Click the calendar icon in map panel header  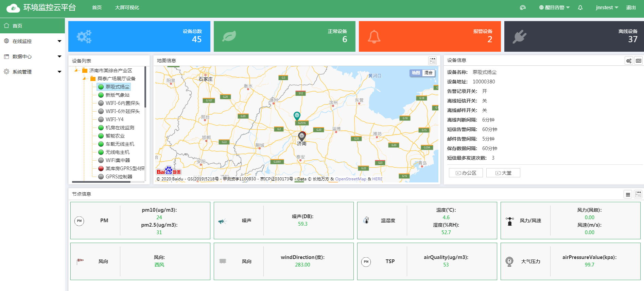tap(432, 61)
